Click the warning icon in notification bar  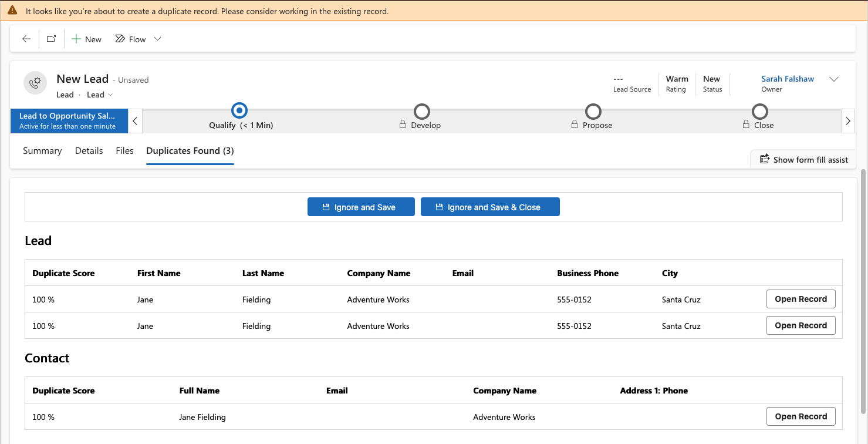[12, 11]
